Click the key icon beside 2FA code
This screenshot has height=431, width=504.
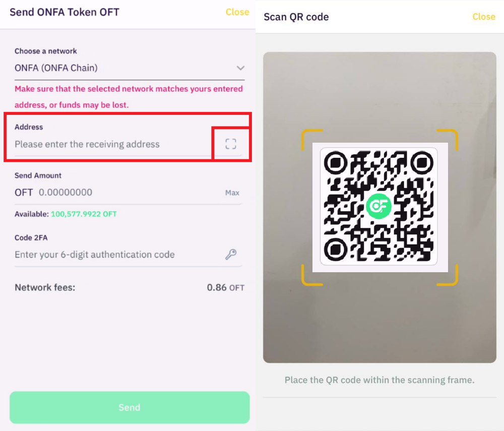231,255
